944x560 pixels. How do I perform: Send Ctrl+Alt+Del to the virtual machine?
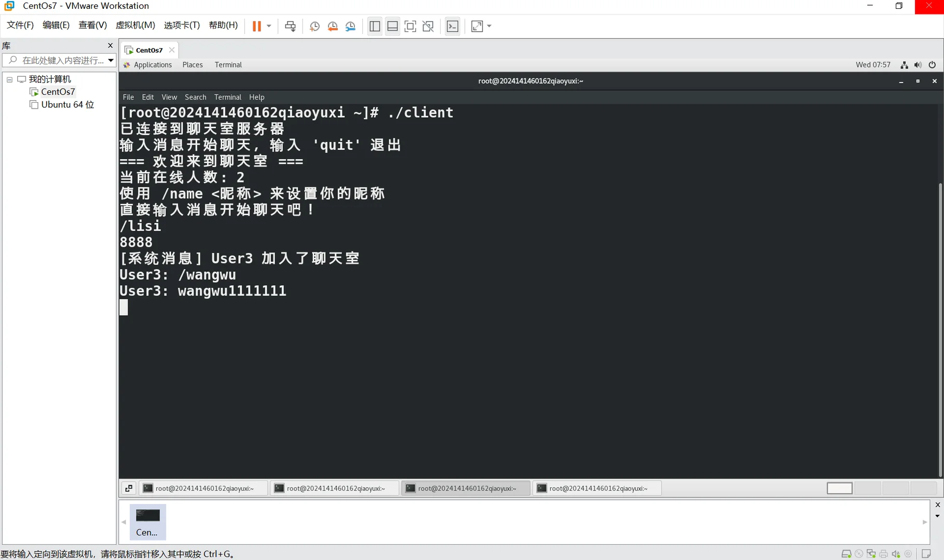(x=290, y=26)
